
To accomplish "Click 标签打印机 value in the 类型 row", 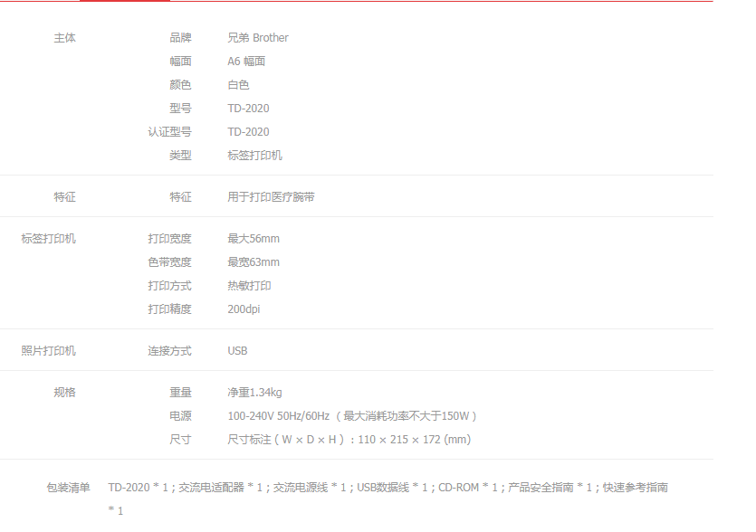I will (x=254, y=156).
